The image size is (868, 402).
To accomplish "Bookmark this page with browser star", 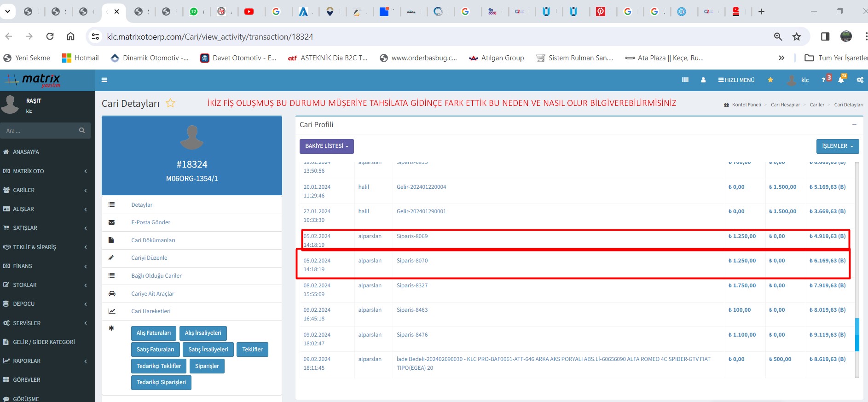I will pyautogui.click(x=797, y=37).
